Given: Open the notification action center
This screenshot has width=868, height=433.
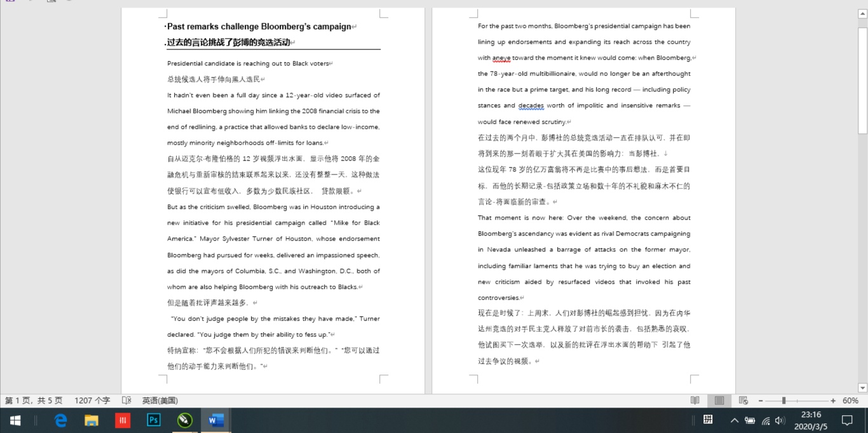Looking at the screenshot, I should pyautogui.click(x=847, y=420).
